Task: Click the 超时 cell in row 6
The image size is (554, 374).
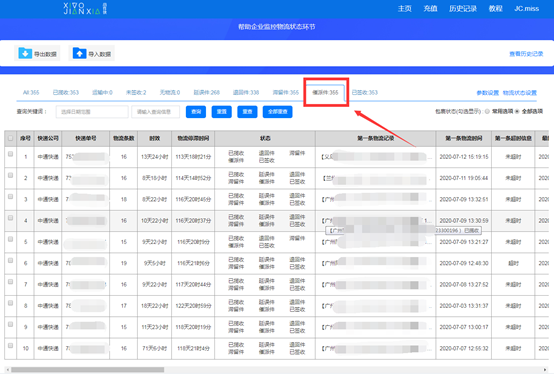Action: click(x=513, y=263)
